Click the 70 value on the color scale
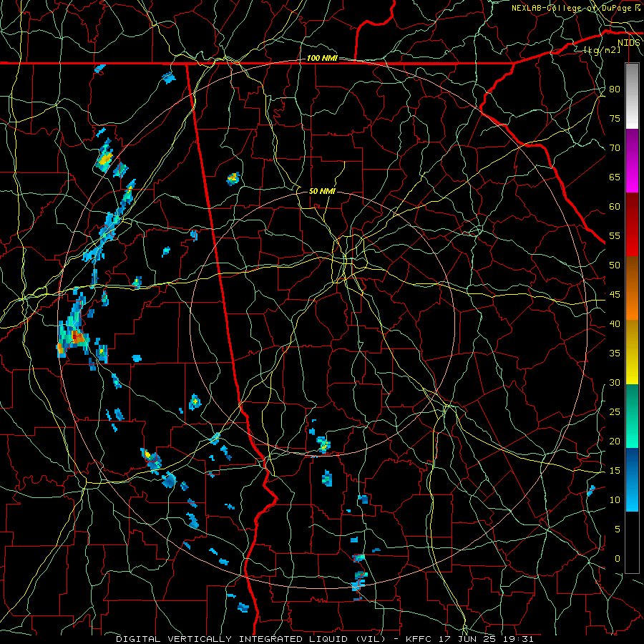This screenshot has width=644, height=644. coord(615,148)
